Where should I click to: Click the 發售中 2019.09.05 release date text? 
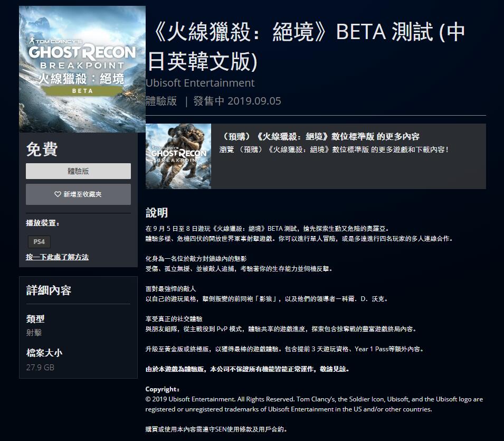pos(237,101)
